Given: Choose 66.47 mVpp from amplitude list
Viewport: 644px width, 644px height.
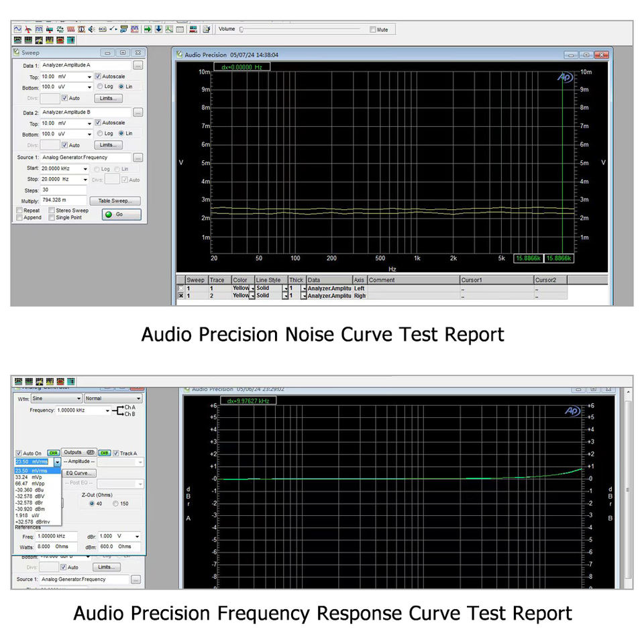Looking at the screenshot, I should [x=38, y=484].
